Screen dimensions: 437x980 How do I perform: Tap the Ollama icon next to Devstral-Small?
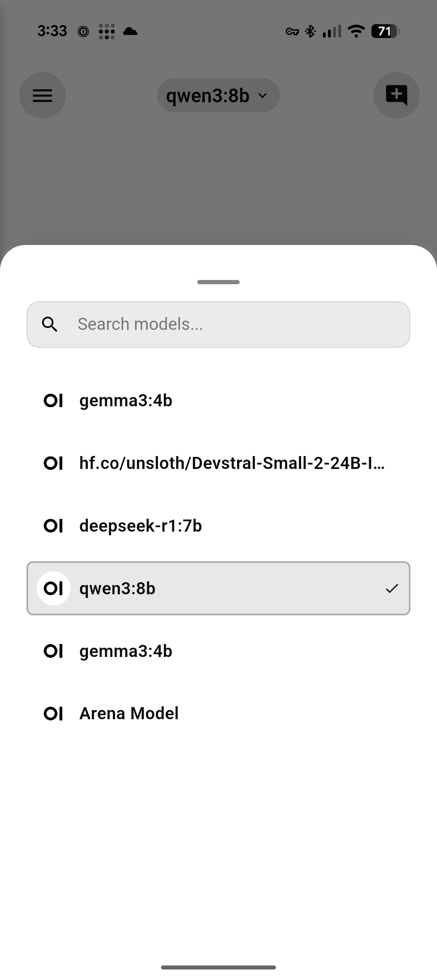[x=53, y=463]
